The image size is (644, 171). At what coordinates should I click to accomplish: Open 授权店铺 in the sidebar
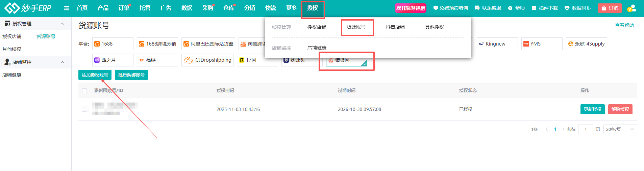tap(12, 36)
